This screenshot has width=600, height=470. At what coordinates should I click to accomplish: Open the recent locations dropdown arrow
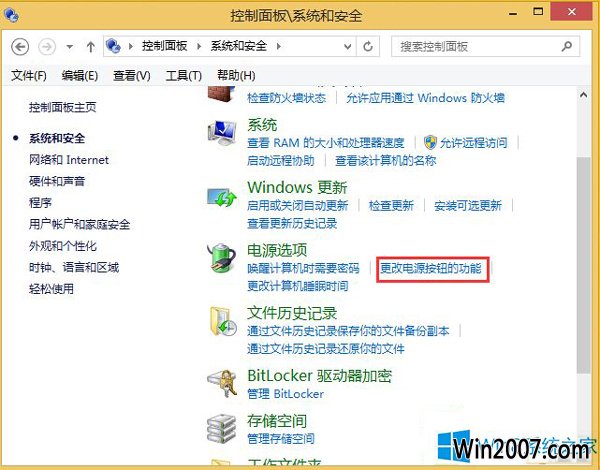69,47
